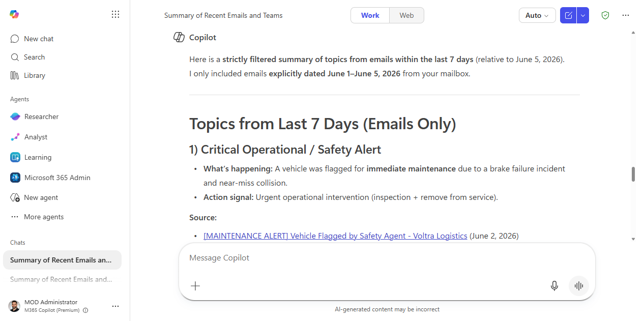
Task: Click the conversation title in header
Action: click(x=223, y=15)
